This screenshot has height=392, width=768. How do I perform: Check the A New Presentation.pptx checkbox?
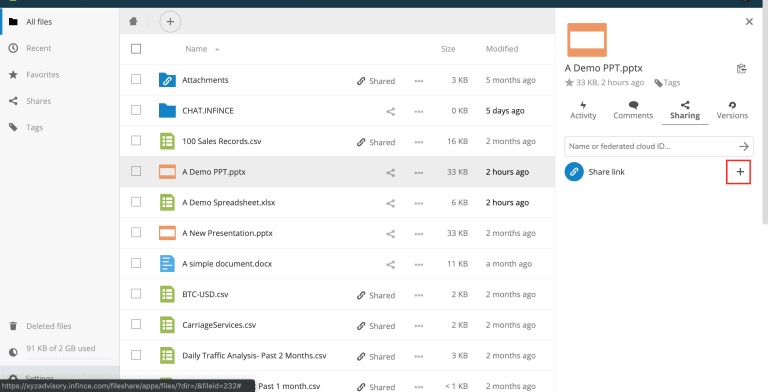click(x=136, y=232)
